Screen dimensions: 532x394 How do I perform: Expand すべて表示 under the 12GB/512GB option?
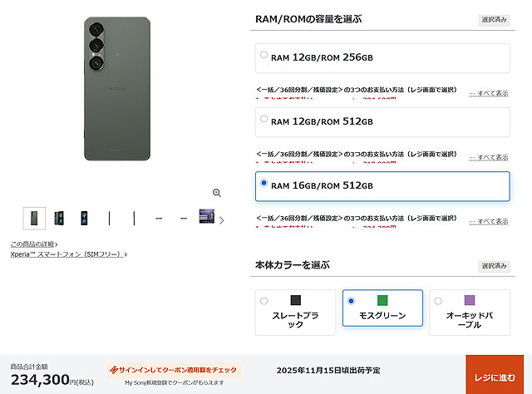pos(488,157)
